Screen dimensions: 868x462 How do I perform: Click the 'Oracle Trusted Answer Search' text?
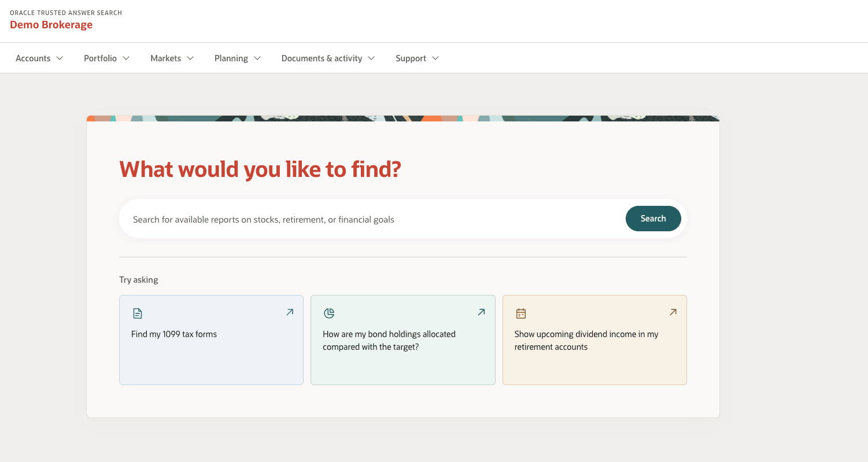[66, 13]
